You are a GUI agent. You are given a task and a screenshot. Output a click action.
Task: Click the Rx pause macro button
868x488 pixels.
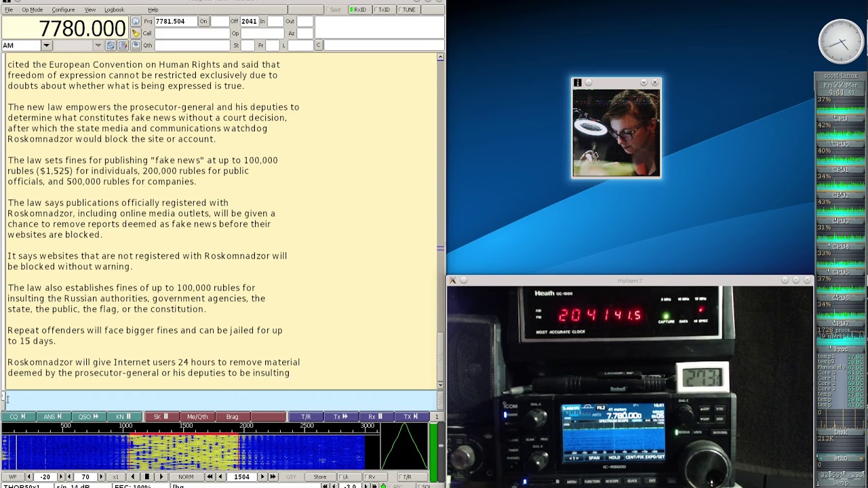pyautogui.click(x=376, y=416)
